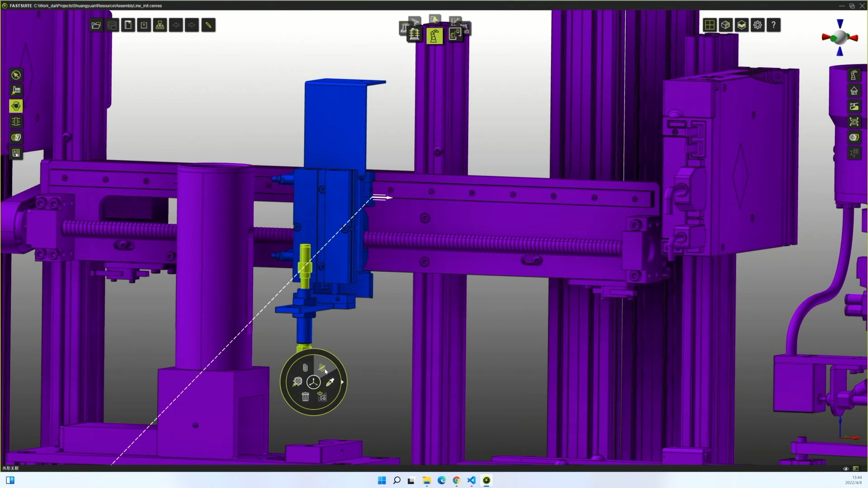
Task: Select the yellow pencil edit tool
Action: (x=208, y=25)
